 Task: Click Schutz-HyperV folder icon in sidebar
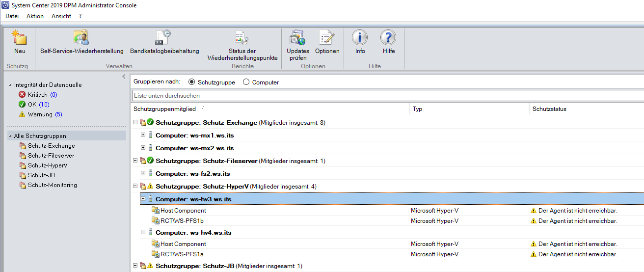(23, 165)
